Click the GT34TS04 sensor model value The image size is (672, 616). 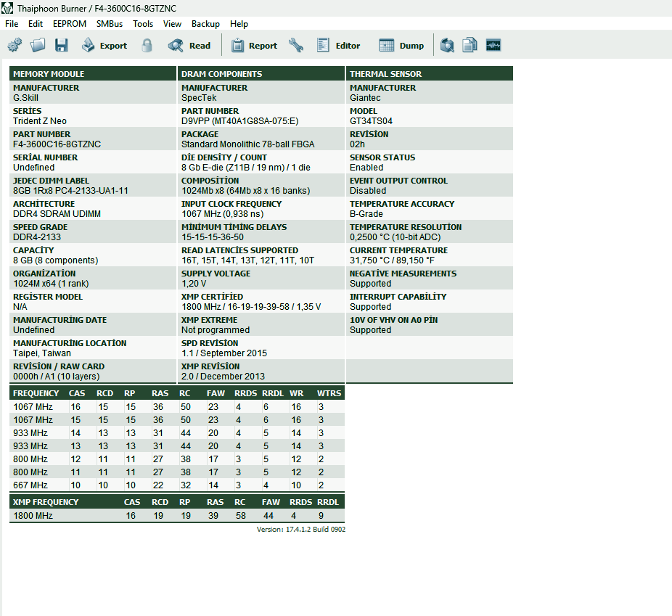[x=371, y=120]
